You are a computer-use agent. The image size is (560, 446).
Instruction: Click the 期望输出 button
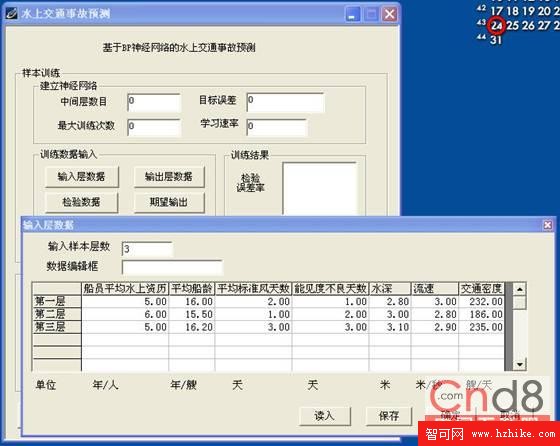click(x=169, y=202)
